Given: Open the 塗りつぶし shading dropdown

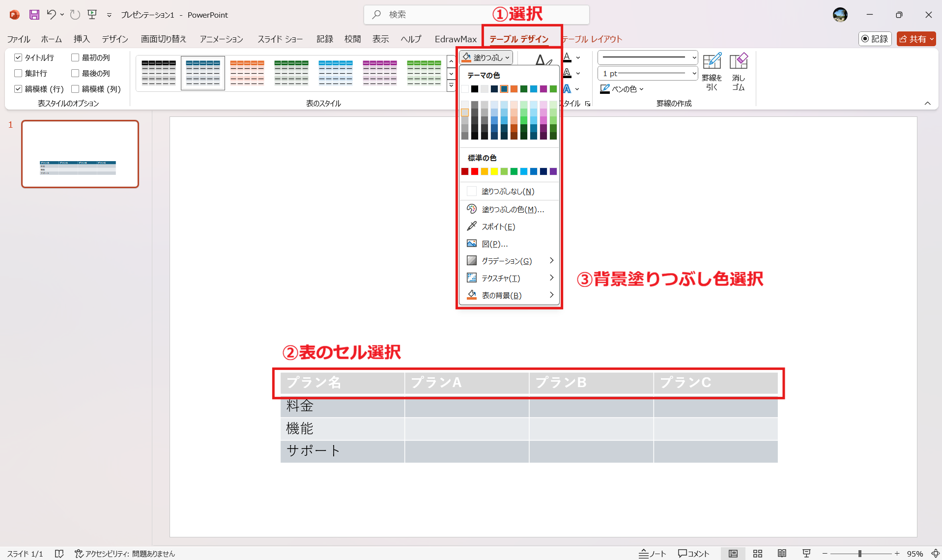Looking at the screenshot, I should coord(486,57).
